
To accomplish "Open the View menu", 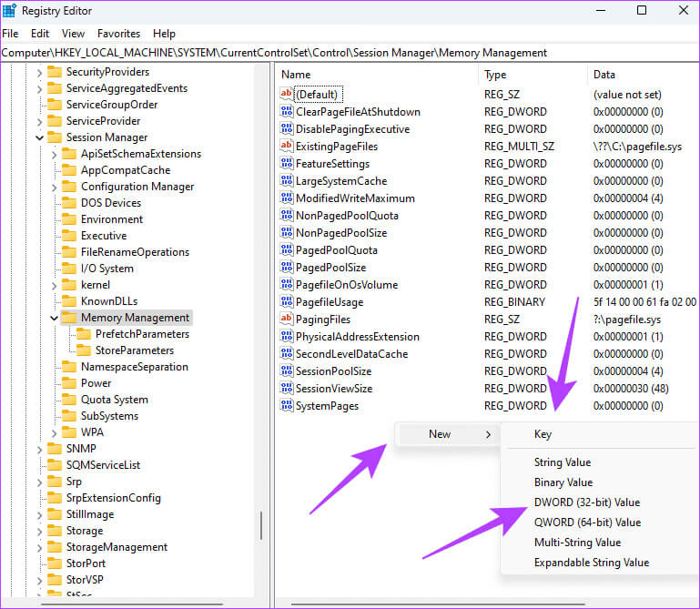I will [x=73, y=34].
